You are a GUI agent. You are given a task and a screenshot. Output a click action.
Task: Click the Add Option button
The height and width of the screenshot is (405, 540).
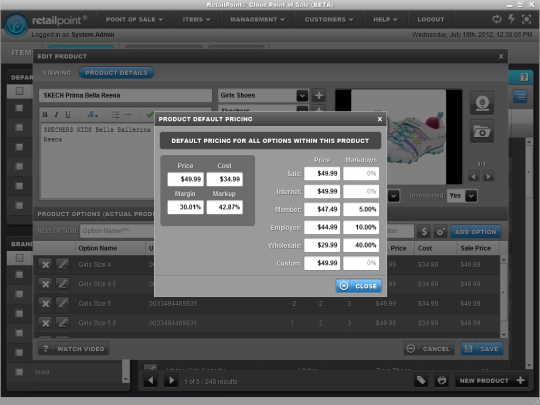(x=476, y=232)
